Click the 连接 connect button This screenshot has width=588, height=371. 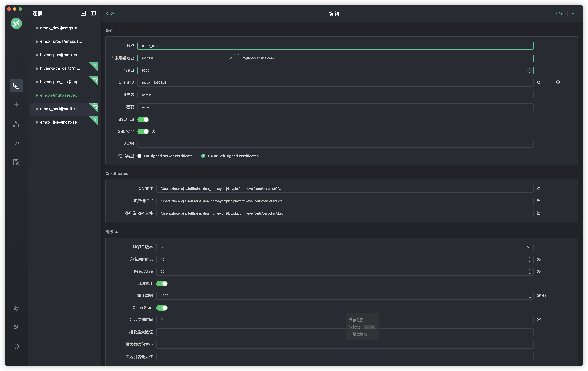(558, 13)
